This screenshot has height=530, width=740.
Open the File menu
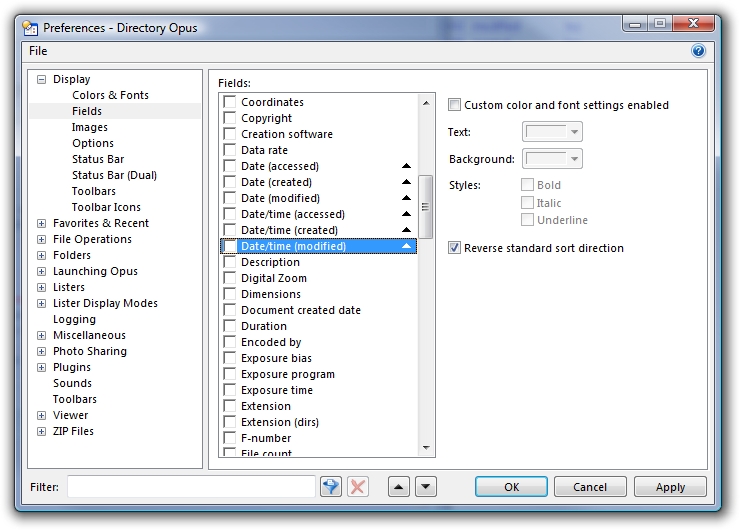[38, 51]
